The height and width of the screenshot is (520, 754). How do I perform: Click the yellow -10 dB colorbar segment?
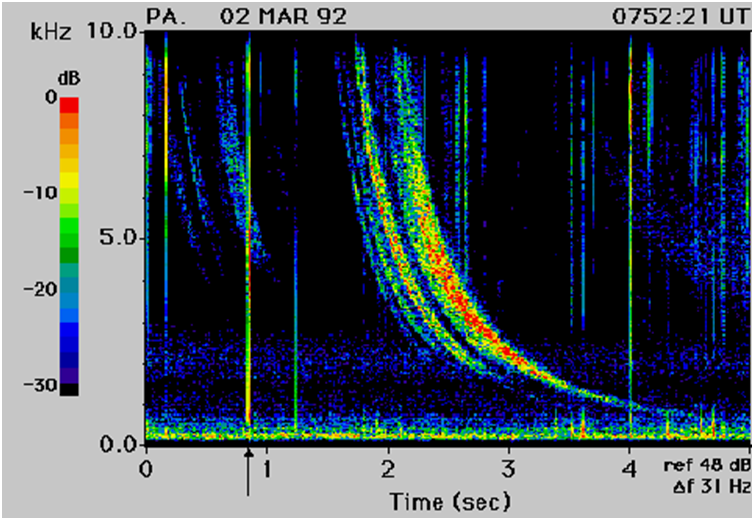click(69, 180)
